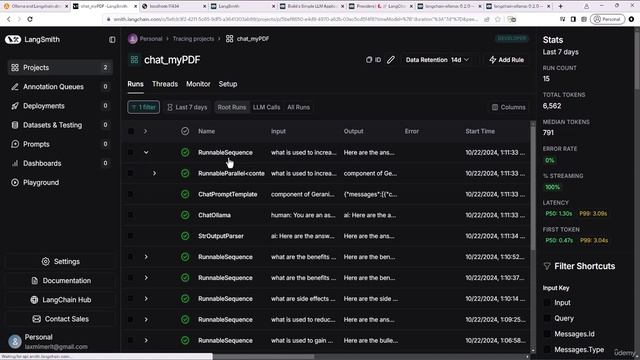Open the Setup tab
The image size is (640, 360).
pyautogui.click(x=228, y=84)
